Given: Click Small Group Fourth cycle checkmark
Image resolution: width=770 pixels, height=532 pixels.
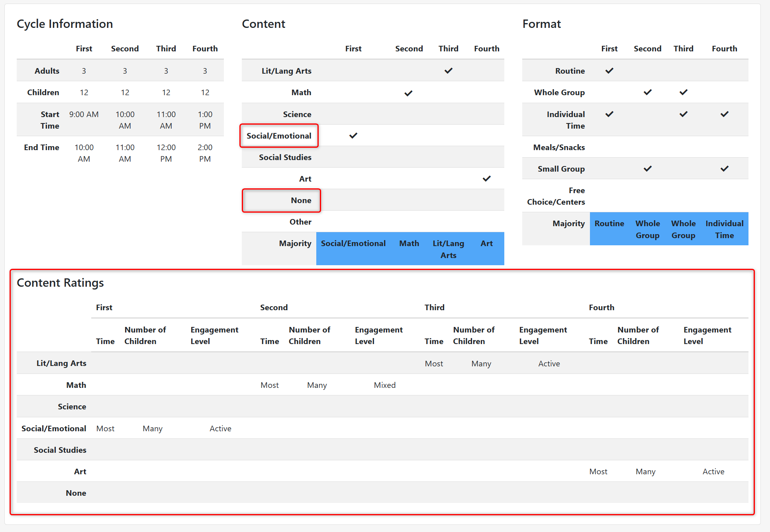Looking at the screenshot, I should [x=724, y=169].
